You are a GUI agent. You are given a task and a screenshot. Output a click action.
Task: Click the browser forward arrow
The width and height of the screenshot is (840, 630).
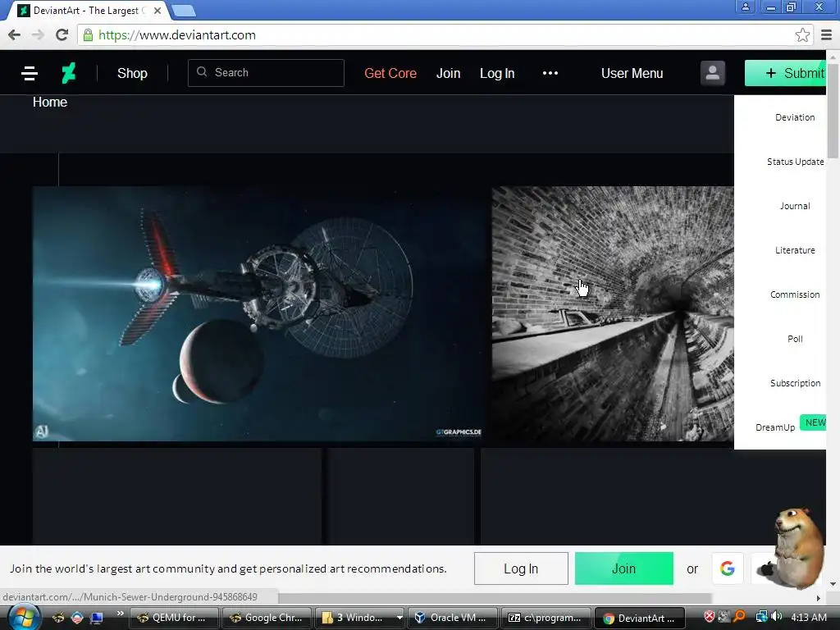point(38,34)
